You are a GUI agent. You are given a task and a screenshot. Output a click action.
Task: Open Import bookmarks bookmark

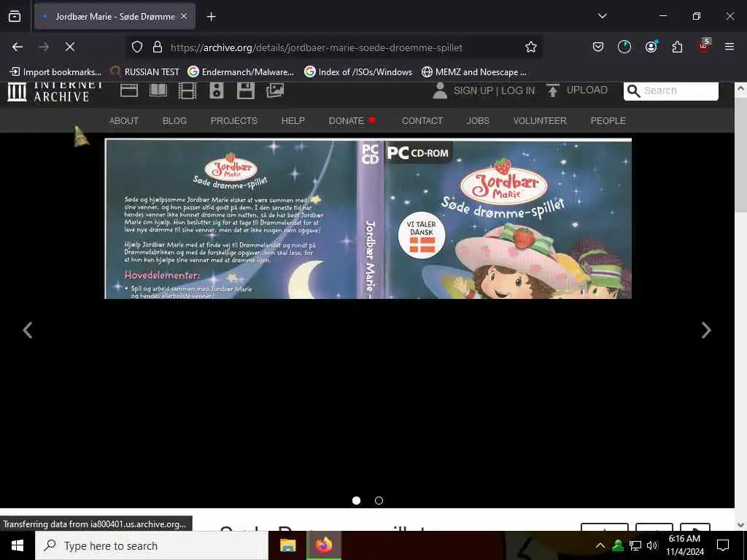coord(55,72)
